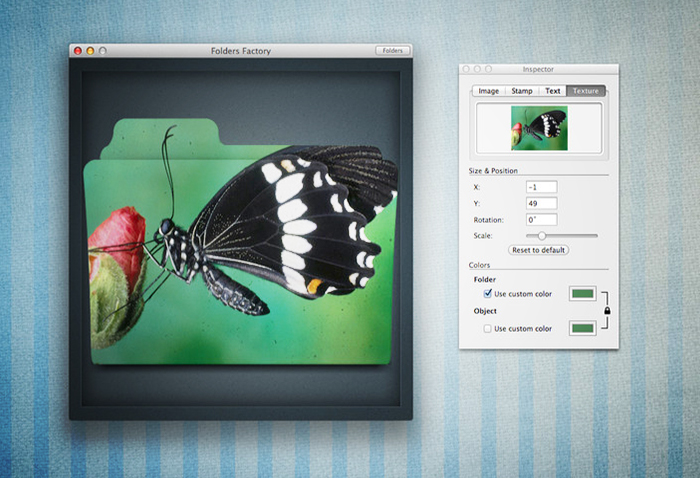Click Reset to default button
The width and height of the screenshot is (700, 478).
tap(538, 250)
